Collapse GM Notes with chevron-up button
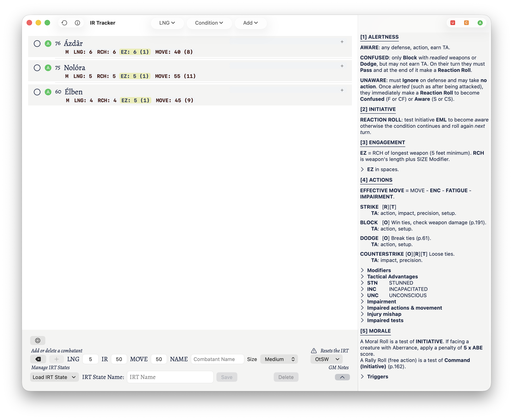Image resolution: width=513 pixels, height=420 pixels. (x=342, y=377)
